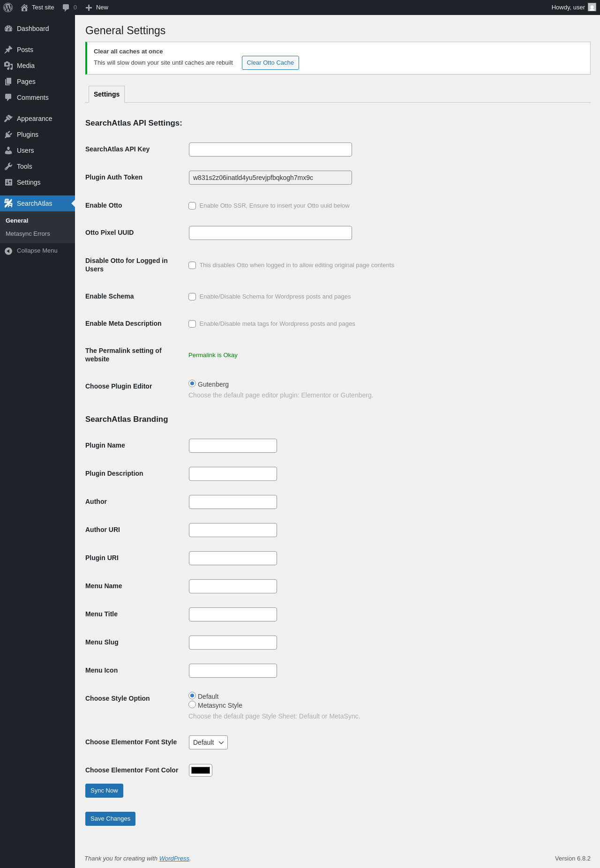
Task: Click the Sync Now button
Action: 104,791
